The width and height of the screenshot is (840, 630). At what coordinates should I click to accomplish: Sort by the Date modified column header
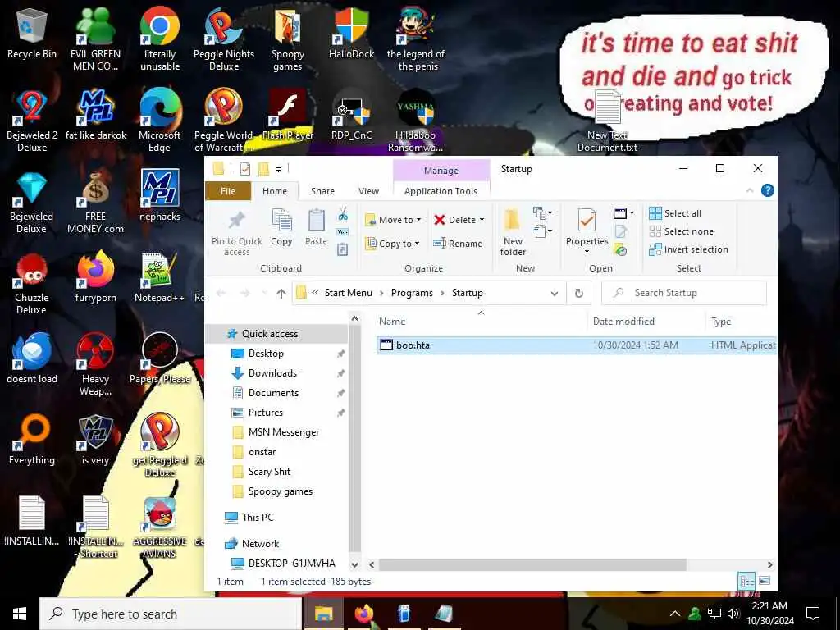pyautogui.click(x=623, y=322)
